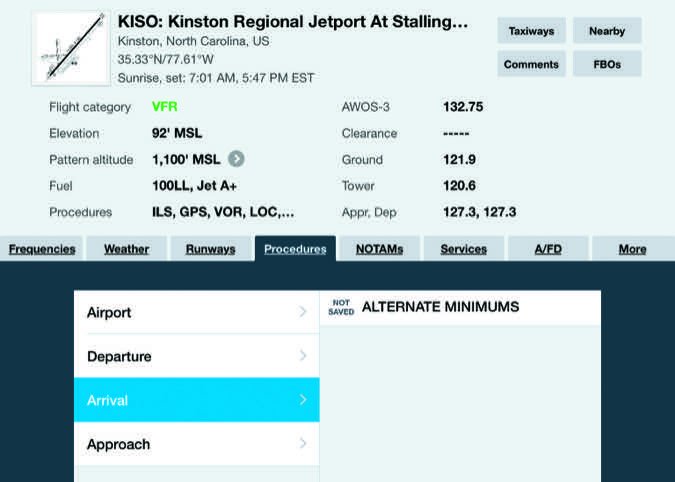Go to the Services tab

[x=464, y=249]
